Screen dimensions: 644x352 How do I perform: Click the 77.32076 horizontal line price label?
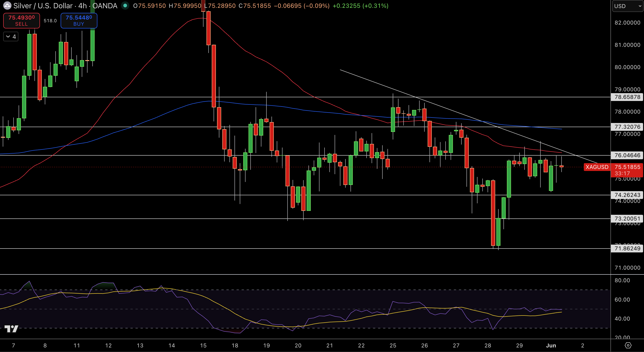(627, 127)
